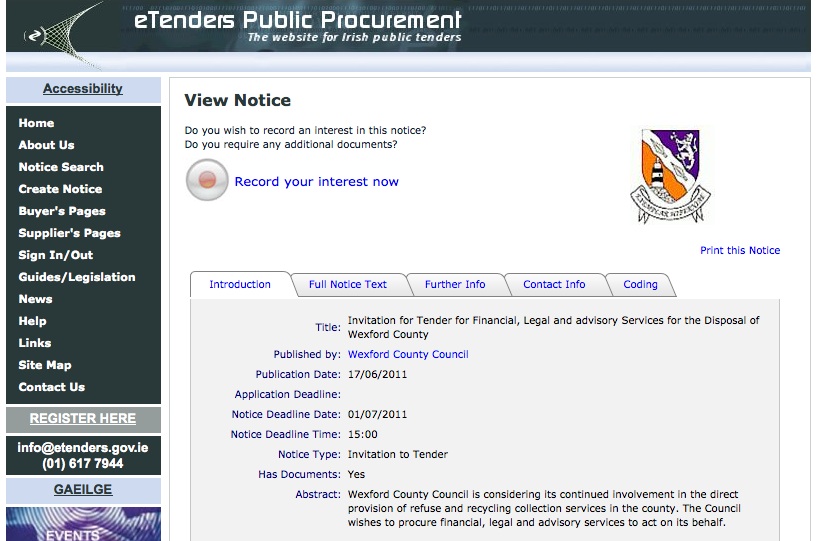Switch to the Coding tab
The image size is (819, 541).
640,284
